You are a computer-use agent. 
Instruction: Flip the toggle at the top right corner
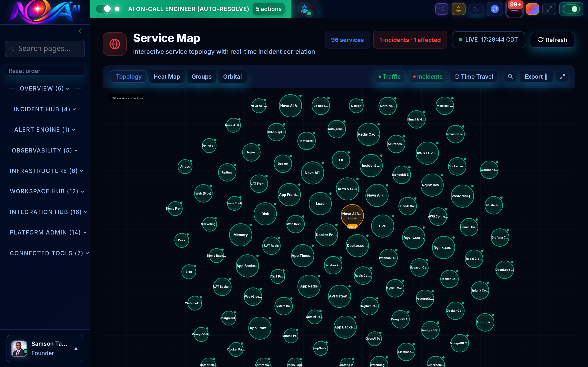tap(571, 9)
